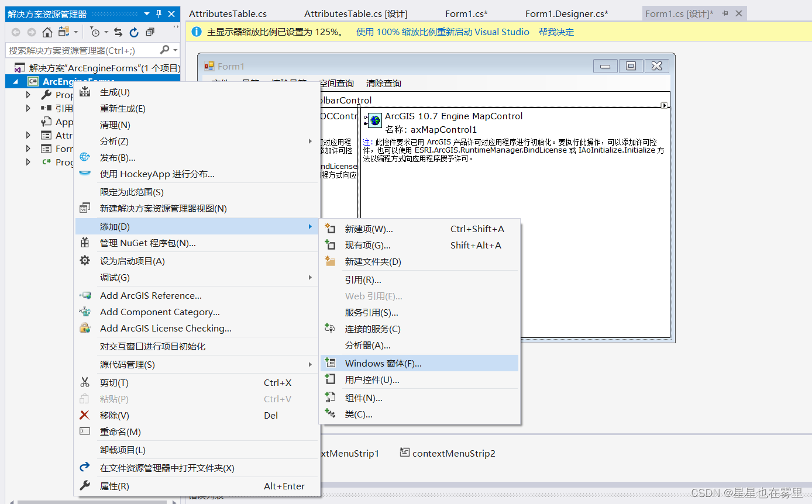
Task: Choose 重新生成(E) Rebuild from context menu
Action: tap(197, 108)
